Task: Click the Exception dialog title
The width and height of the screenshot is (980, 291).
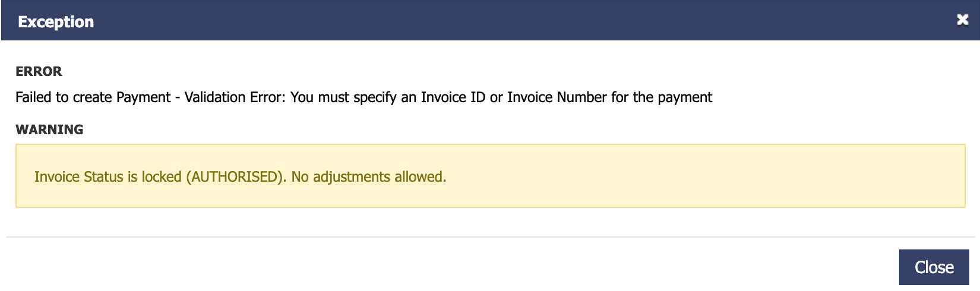Action: 56,22
